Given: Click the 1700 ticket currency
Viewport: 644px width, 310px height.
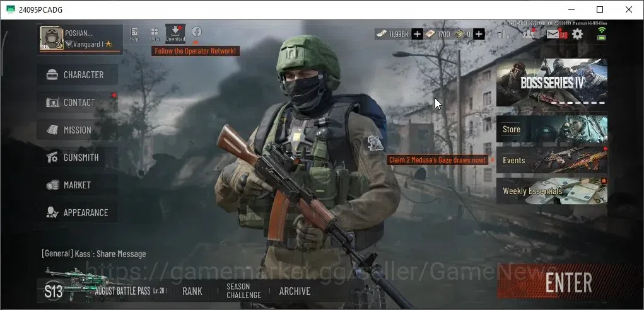Looking at the screenshot, I should click(x=438, y=34).
